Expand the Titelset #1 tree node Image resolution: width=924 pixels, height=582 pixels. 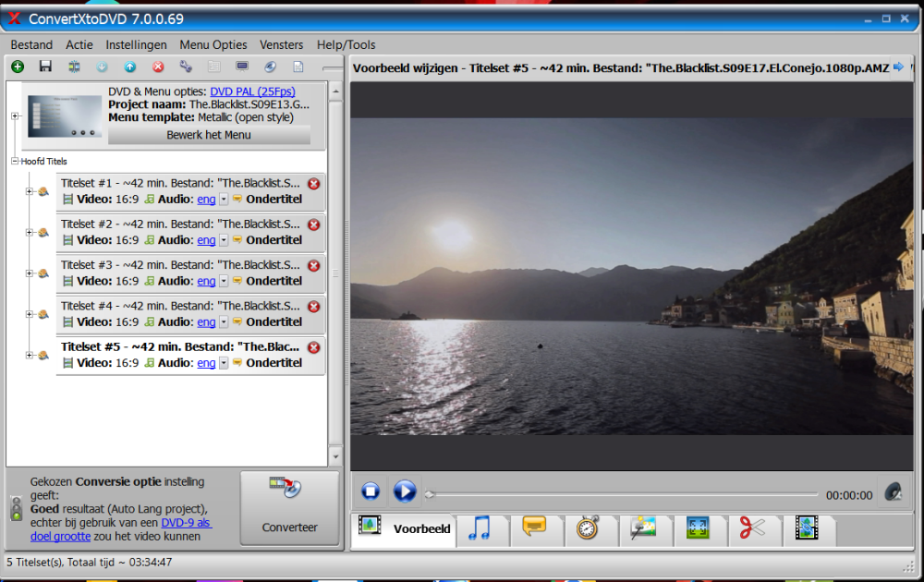(30, 192)
